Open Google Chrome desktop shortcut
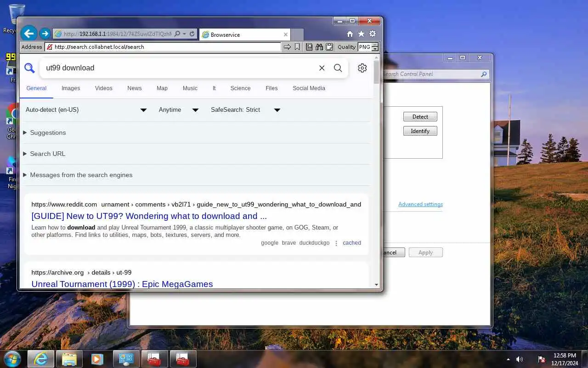This screenshot has width=588, height=368. pos(12,122)
